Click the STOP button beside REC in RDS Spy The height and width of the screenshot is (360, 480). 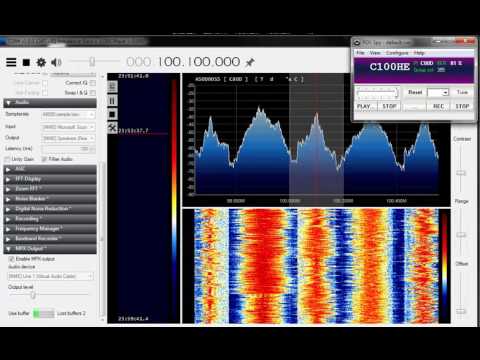[462, 106]
